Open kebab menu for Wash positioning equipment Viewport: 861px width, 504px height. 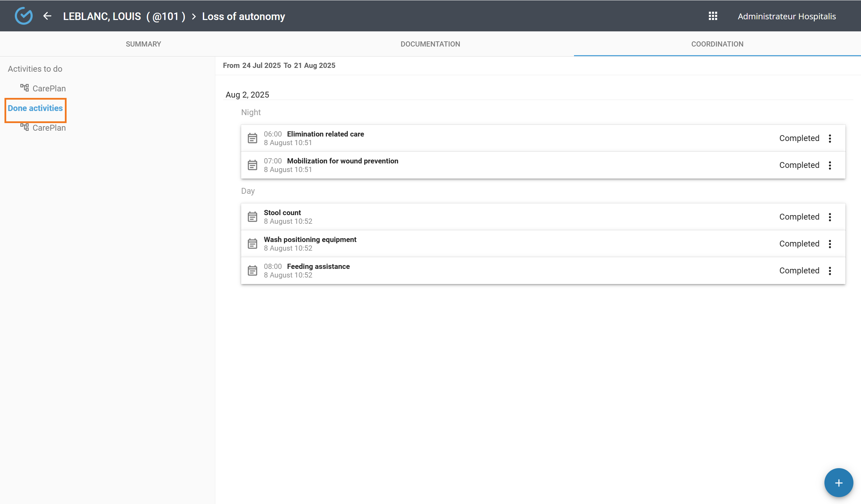[x=830, y=244]
